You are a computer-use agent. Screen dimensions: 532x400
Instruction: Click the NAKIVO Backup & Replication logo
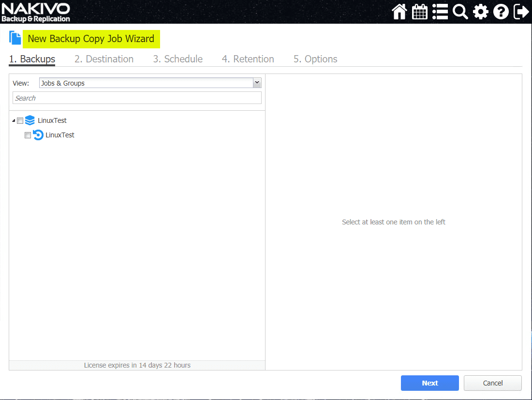pyautogui.click(x=36, y=12)
